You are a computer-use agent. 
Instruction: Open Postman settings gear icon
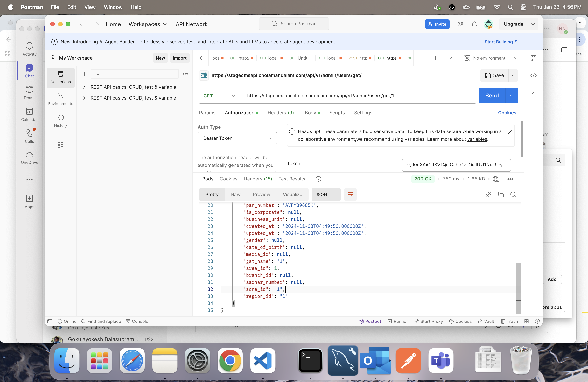(460, 24)
